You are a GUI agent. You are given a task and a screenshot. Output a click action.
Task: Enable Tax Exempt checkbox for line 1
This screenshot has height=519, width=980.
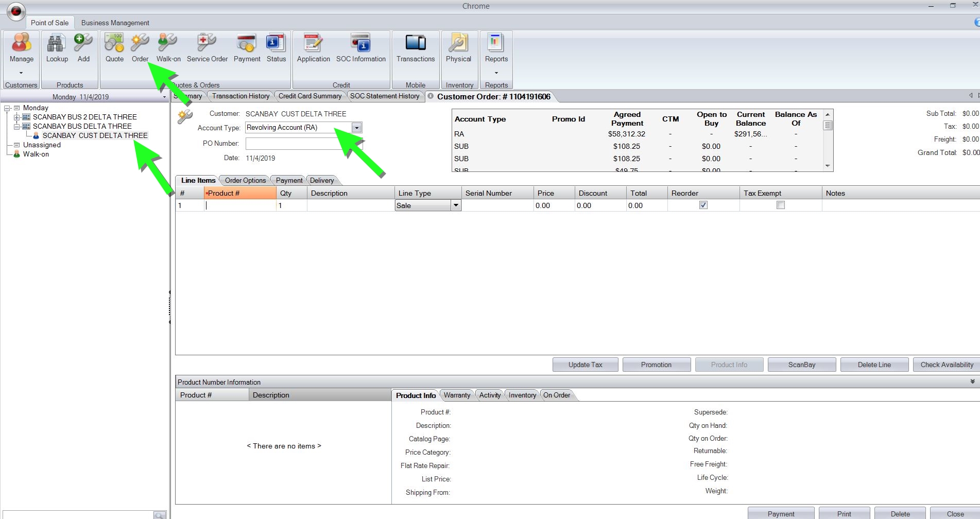(780, 205)
